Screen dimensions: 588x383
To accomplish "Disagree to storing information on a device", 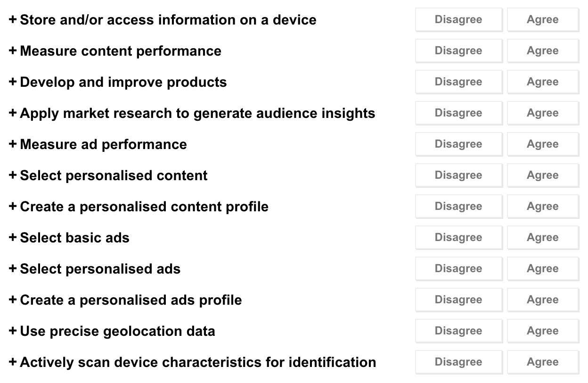I will pyautogui.click(x=458, y=20).
